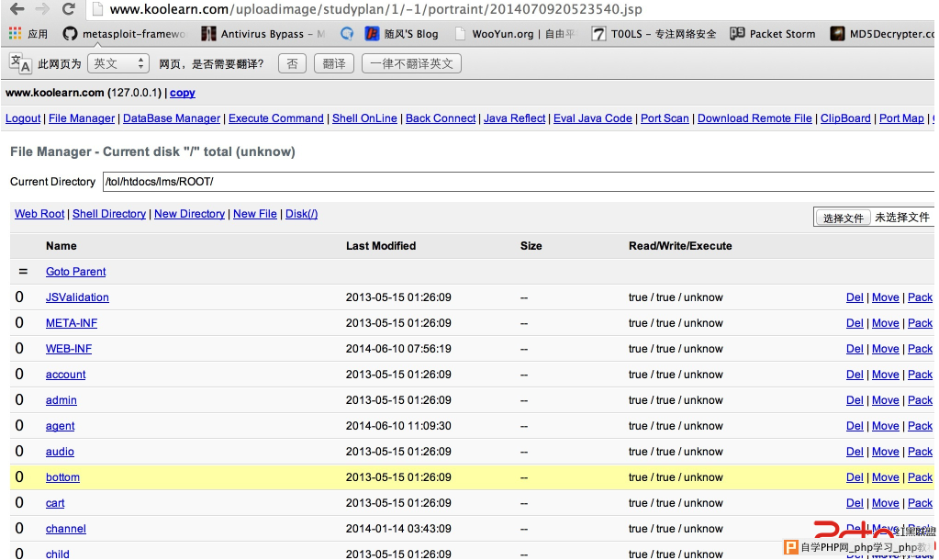This screenshot has height=560, width=939.
Task: Click Move for the META-INF row
Action: [x=886, y=323]
